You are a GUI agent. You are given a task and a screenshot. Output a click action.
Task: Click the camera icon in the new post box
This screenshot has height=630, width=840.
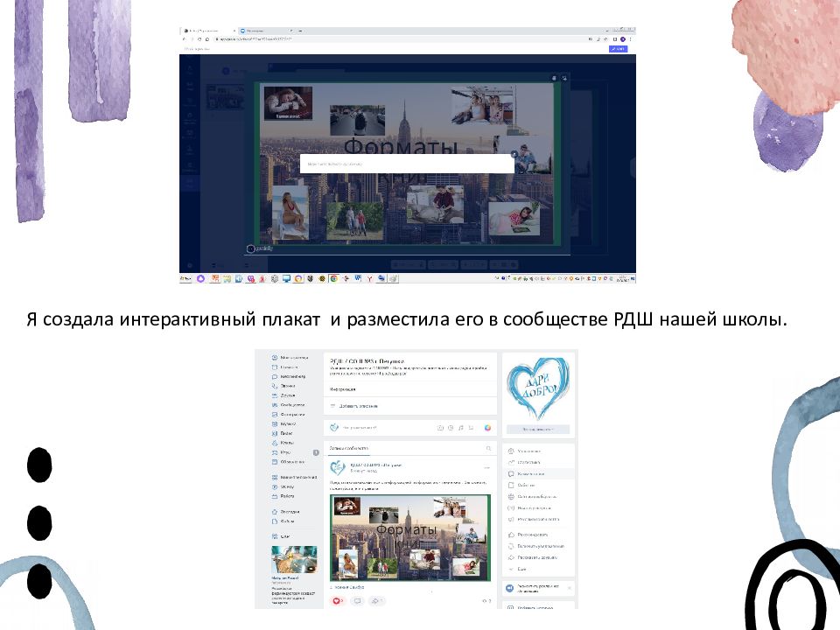pyautogui.click(x=439, y=428)
